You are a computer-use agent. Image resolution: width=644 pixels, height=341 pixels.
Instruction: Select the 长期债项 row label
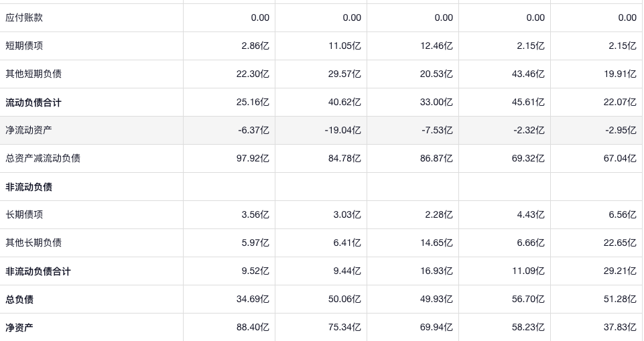(24, 215)
